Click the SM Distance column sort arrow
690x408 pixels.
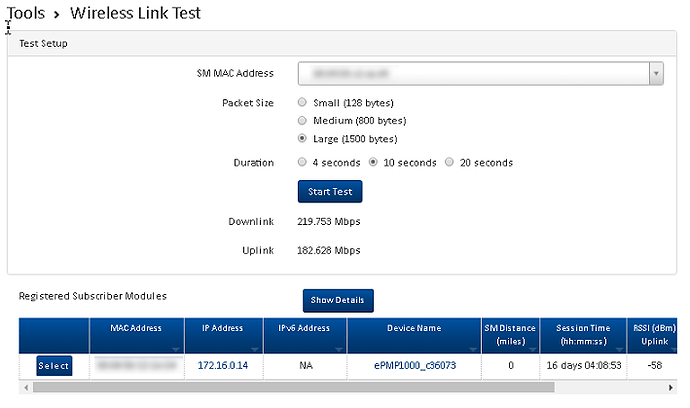tap(533, 347)
